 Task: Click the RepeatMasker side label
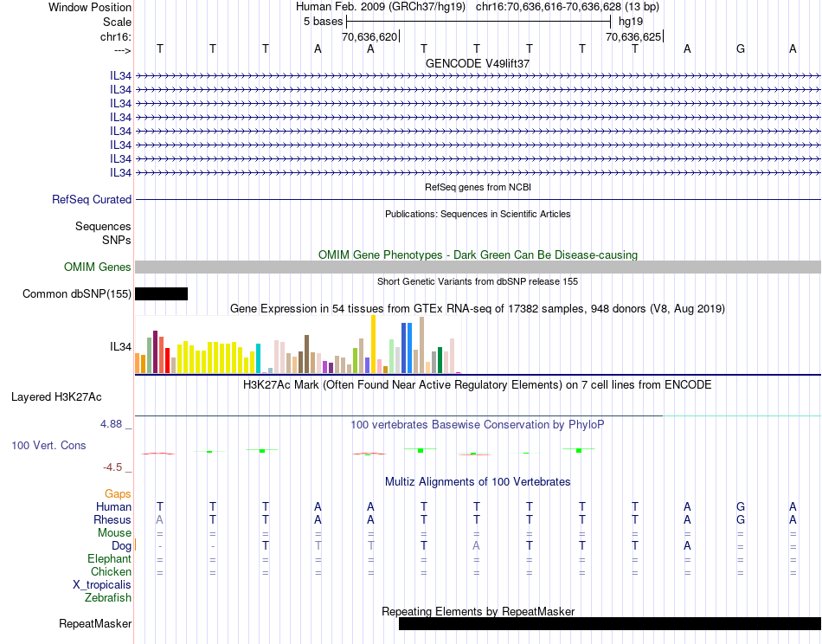click(x=95, y=623)
